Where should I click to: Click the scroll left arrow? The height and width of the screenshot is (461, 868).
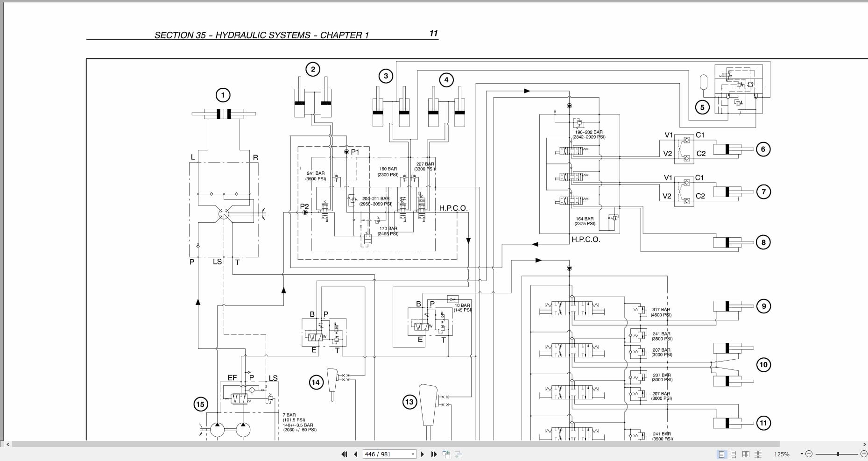tap(8, 444)
